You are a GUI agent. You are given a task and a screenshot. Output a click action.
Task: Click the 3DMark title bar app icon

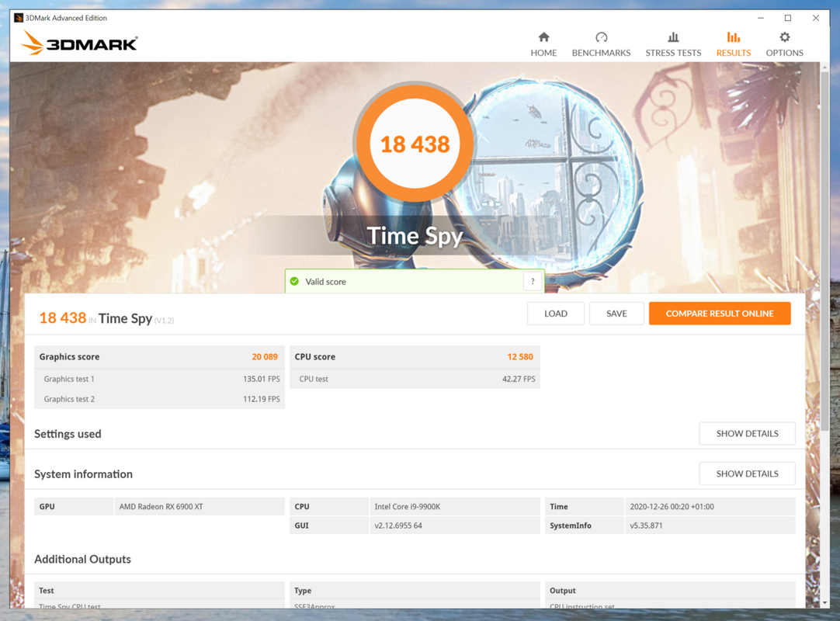tap(19, 18)
